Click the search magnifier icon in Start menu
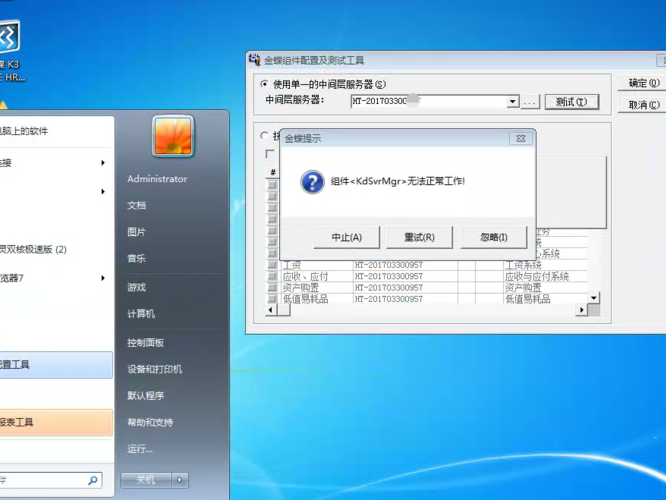This screenshot has height=500, width=666. pyautogui.click(x=93, y=480)
